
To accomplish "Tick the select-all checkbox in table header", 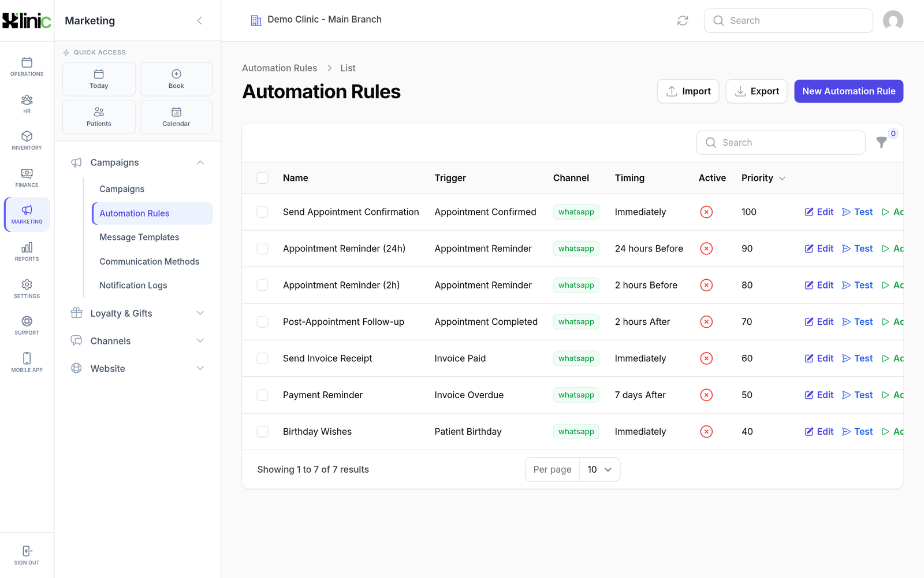I will coord(262,178).
